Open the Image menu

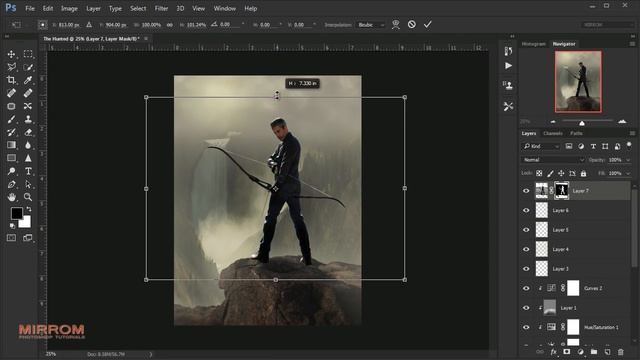point(69,8)
